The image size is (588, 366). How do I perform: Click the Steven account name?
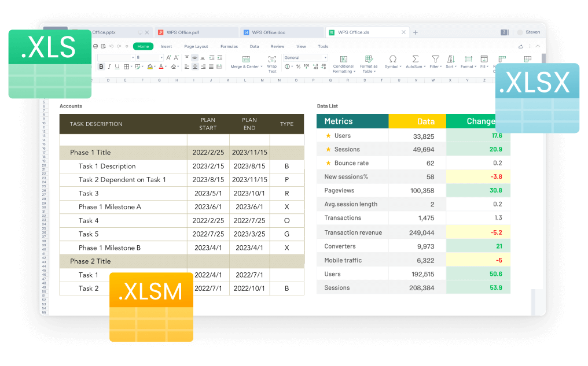tap(532, 32)
